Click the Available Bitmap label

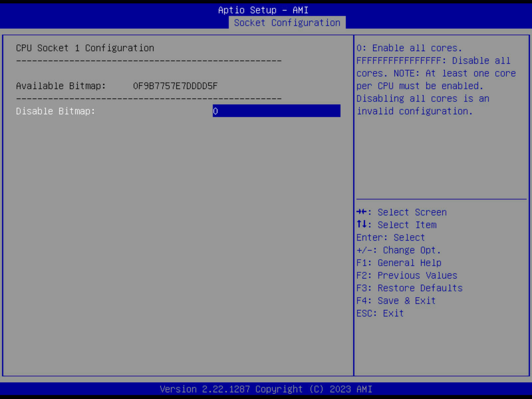[x=61, y=86]
